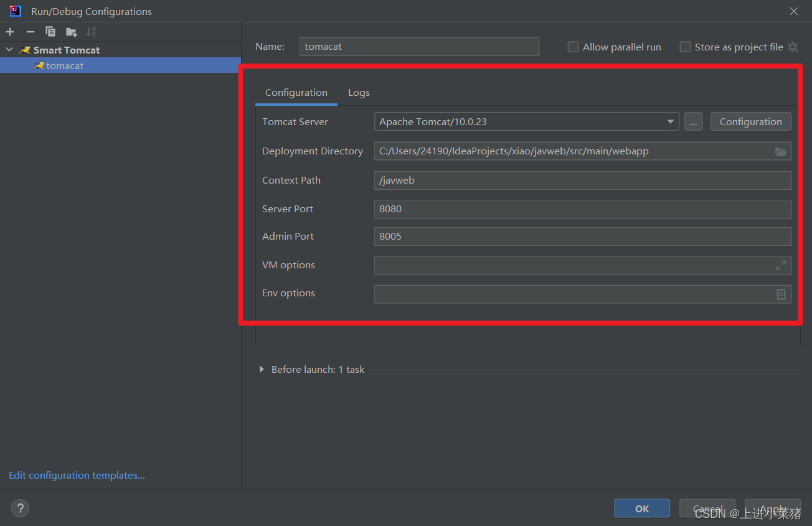812x526 pixels.
Task: Confirm with the OK button
Action: coord(642,509)
